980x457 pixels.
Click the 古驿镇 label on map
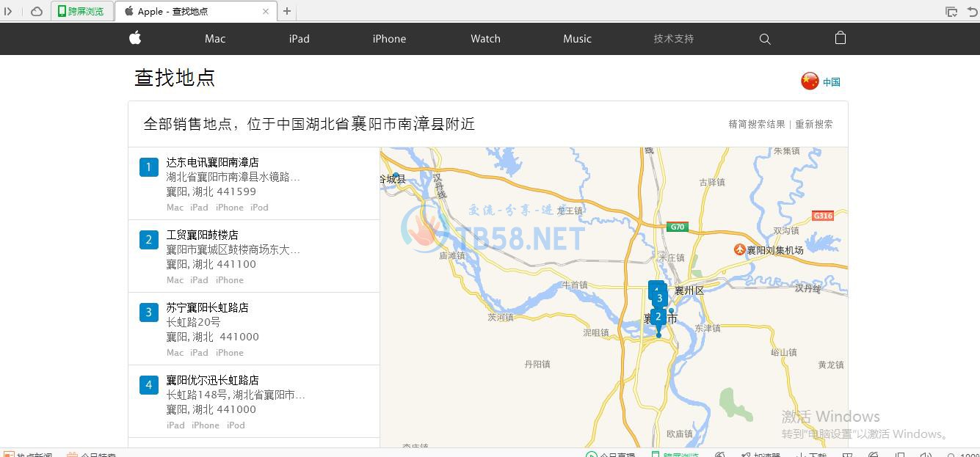pyautogui.click(x=712, y=182)
